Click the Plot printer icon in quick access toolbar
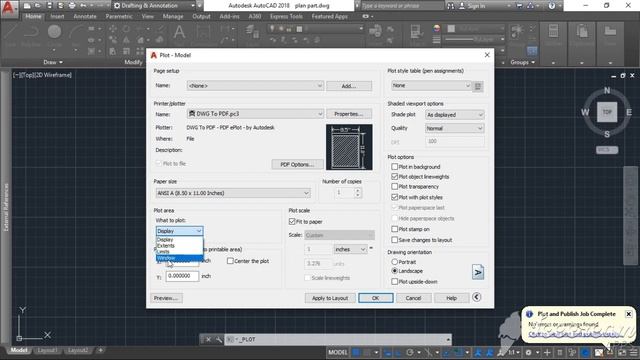The image size is (640, 360). click(72, 6)
